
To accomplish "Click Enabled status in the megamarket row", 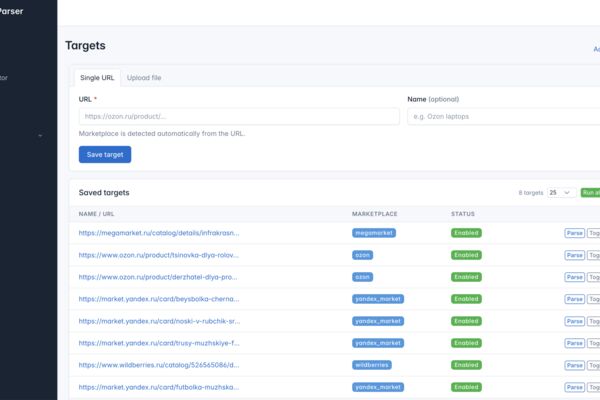I will (x=466, y=233).
